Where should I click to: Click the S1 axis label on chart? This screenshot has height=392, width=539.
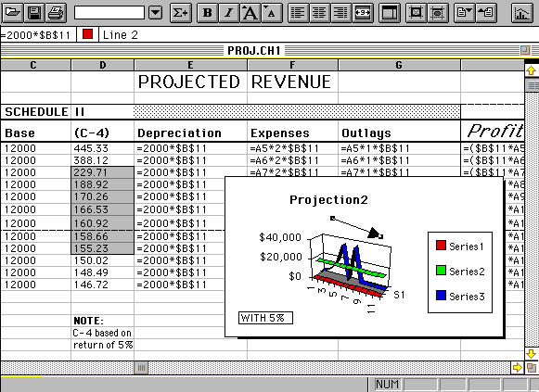tap(399, 295)
